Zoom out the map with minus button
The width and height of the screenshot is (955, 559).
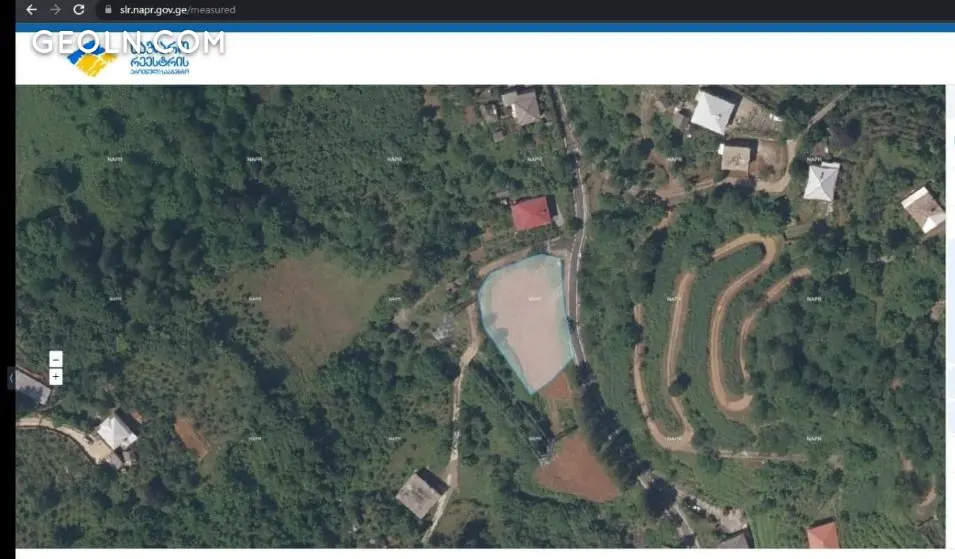click(56, 360)
